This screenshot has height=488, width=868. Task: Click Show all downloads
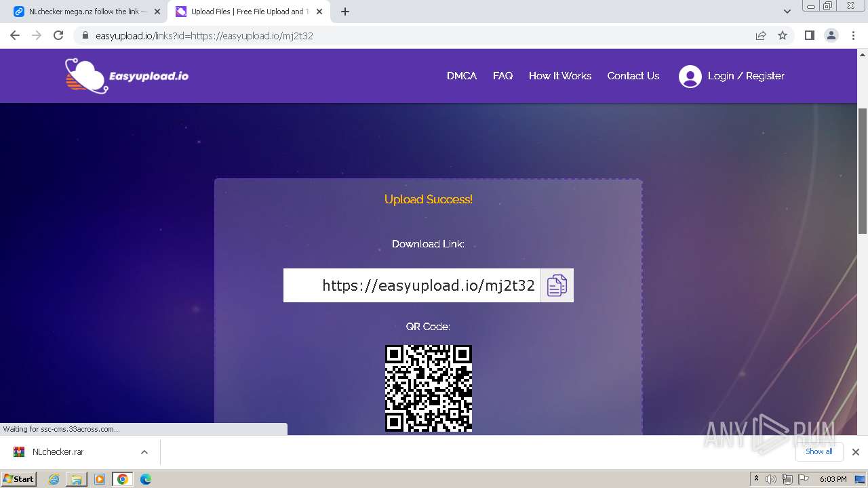(x=819, y=452)
